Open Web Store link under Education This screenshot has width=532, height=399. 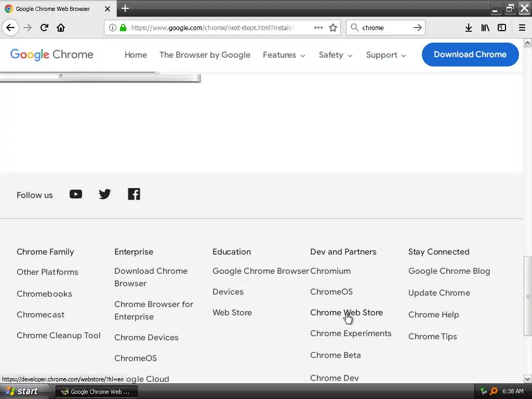click(x=232, y=313)
